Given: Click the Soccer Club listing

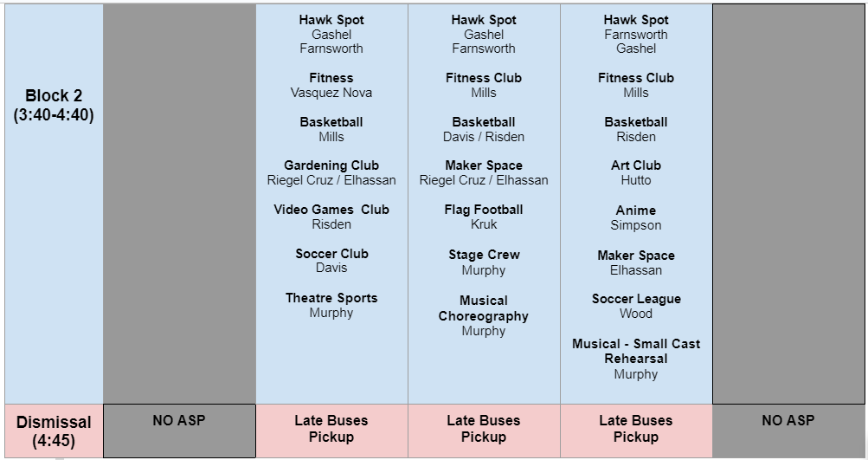Looking at the screenshot, I should pyautogui.click(x=331, y=254).
